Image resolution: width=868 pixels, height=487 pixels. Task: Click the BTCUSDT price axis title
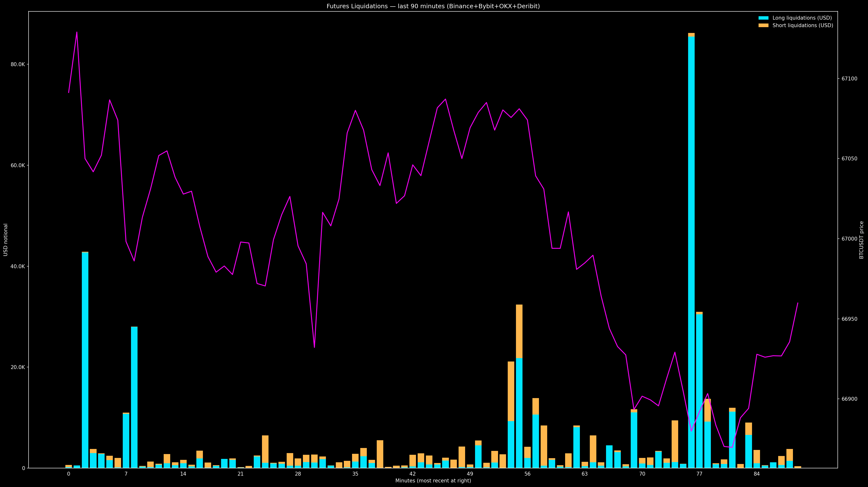[861, 240]
